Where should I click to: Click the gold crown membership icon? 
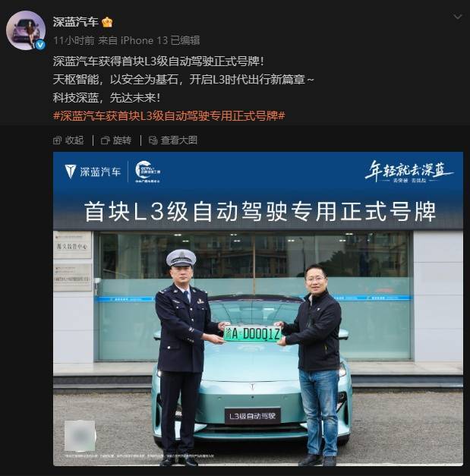(107, 23)
